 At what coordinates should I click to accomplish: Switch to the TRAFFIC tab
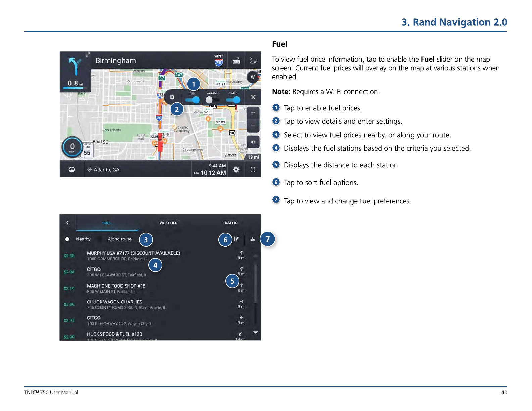click(230, 223)
